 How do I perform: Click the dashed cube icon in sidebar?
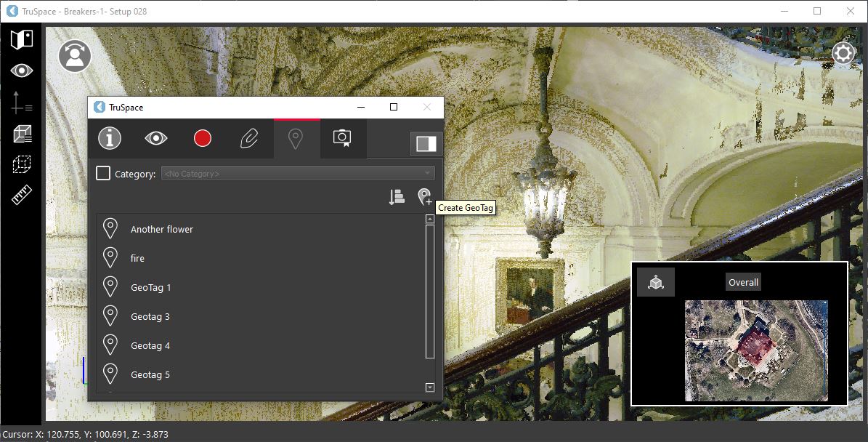tap(22, 164)
